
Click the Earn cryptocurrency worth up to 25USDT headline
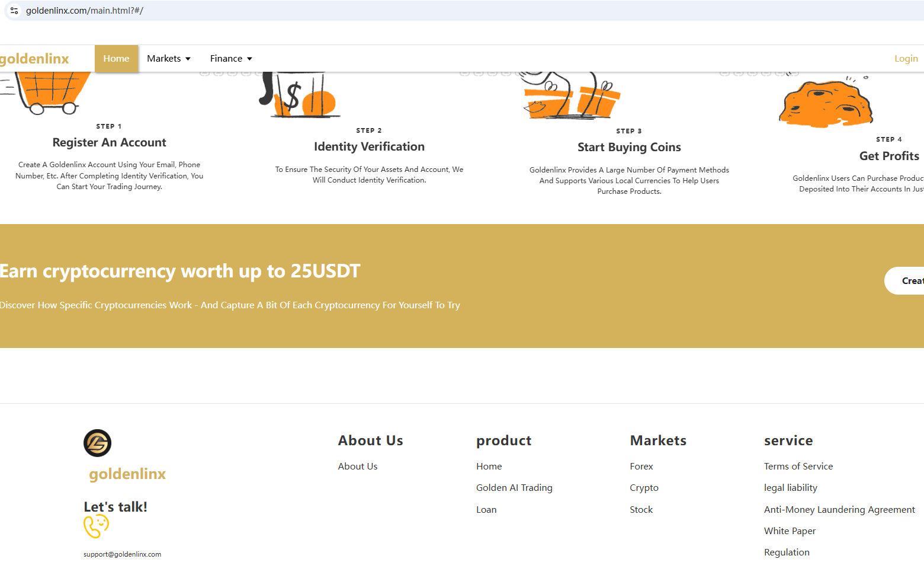pos(180,271)
